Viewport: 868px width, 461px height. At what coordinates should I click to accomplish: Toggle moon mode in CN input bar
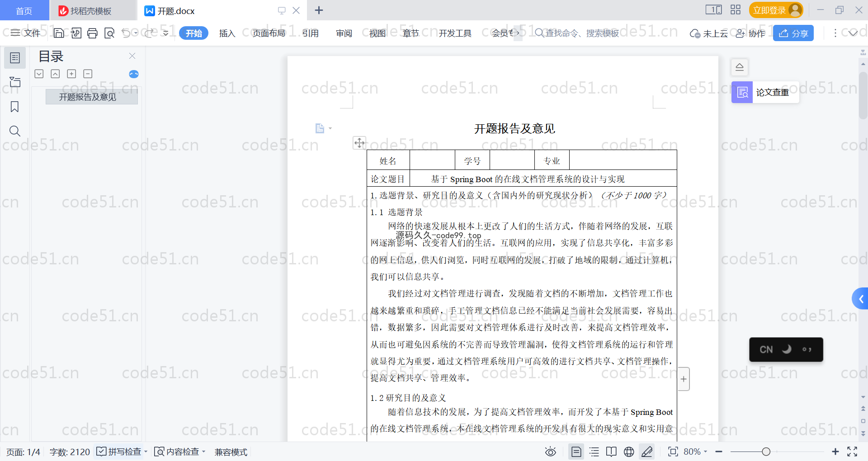coord(787,349)
